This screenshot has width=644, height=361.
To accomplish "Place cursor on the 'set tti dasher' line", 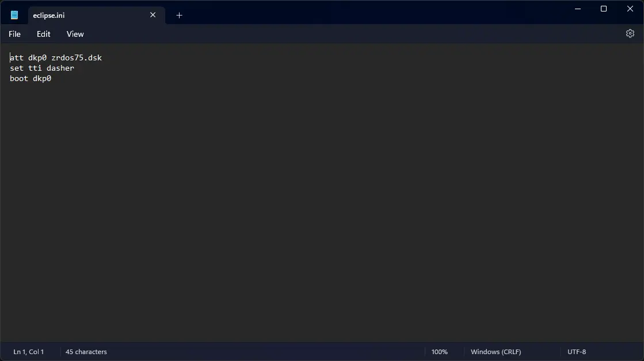I will pyautogui.click(x=42, y=68).
